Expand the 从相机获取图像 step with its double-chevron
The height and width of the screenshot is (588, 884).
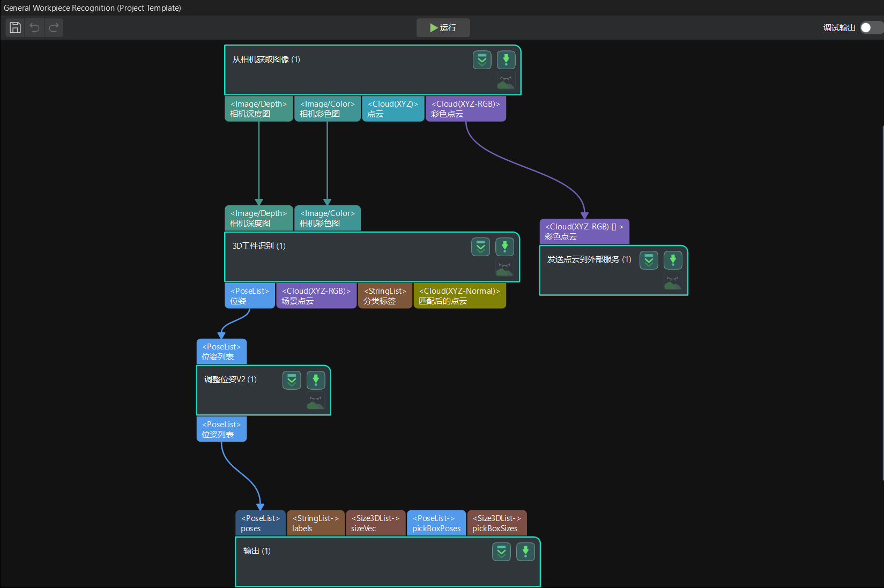(482, 60)
